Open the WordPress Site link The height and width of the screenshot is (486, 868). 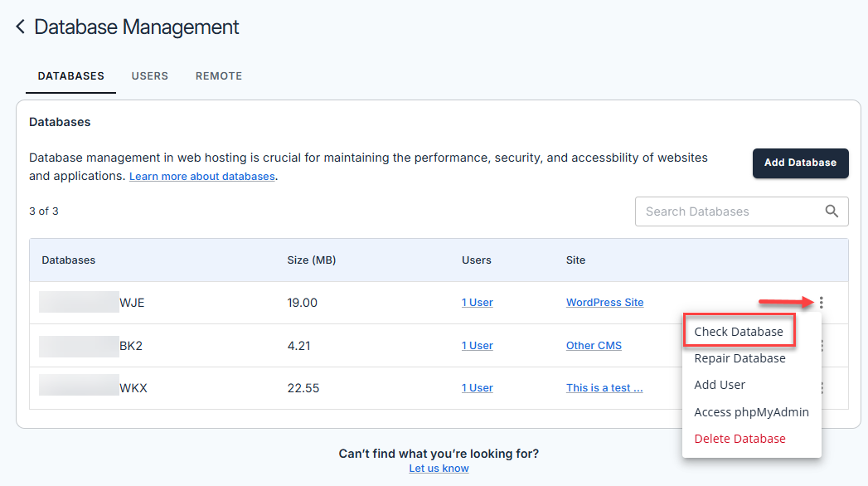(604, 302)
